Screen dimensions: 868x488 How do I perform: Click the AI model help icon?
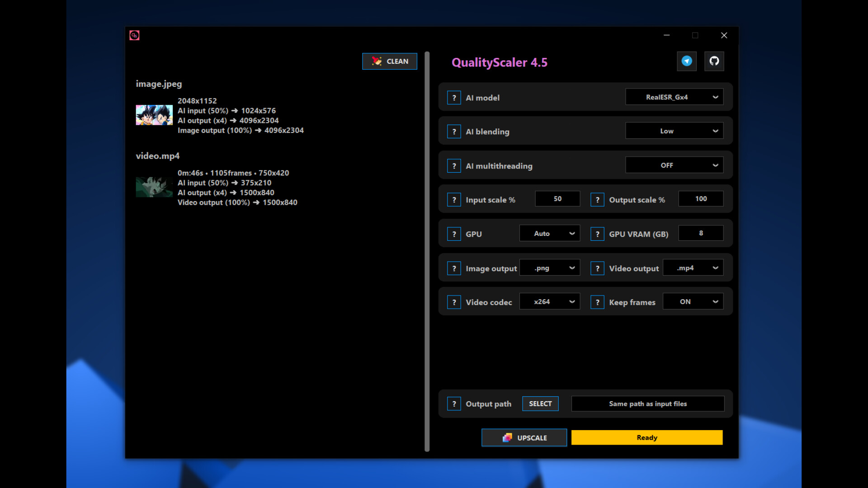coord(454,98)
